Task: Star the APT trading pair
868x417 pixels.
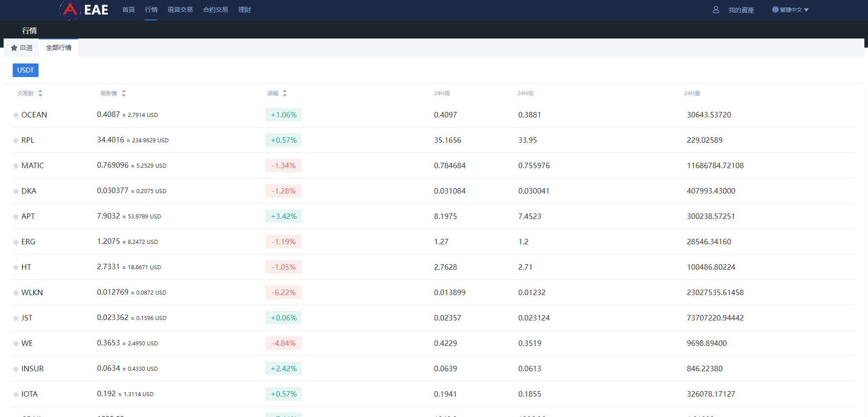Action: click(x=16, y=217)
